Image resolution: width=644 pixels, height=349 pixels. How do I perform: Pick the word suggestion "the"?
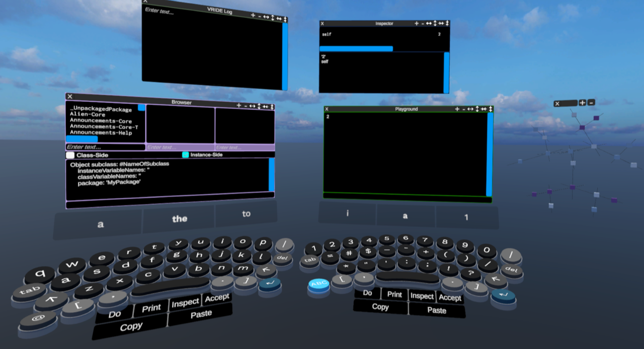tap(180, 219)
